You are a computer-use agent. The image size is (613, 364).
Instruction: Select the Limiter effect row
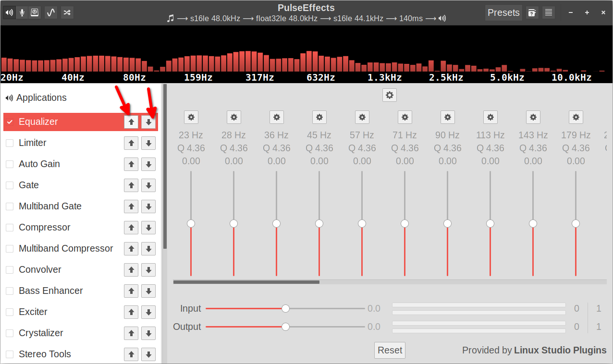click(x=81, y=143)
